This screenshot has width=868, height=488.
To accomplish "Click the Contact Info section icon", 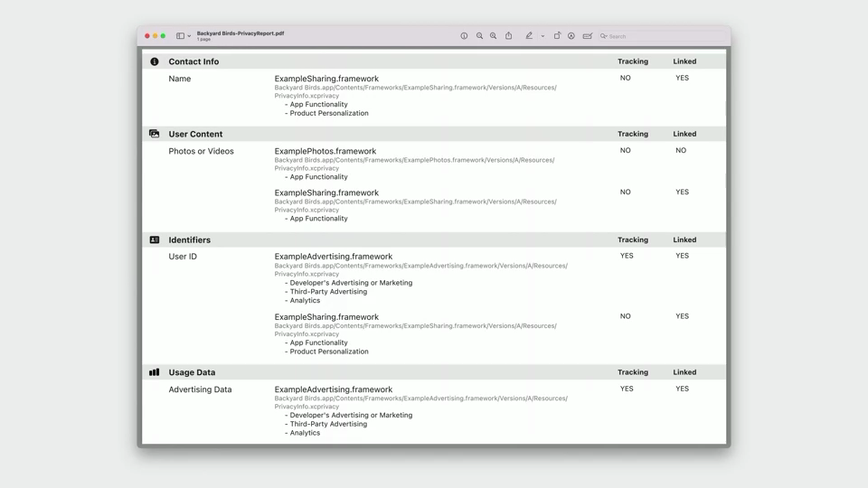I will pos(155,61).
